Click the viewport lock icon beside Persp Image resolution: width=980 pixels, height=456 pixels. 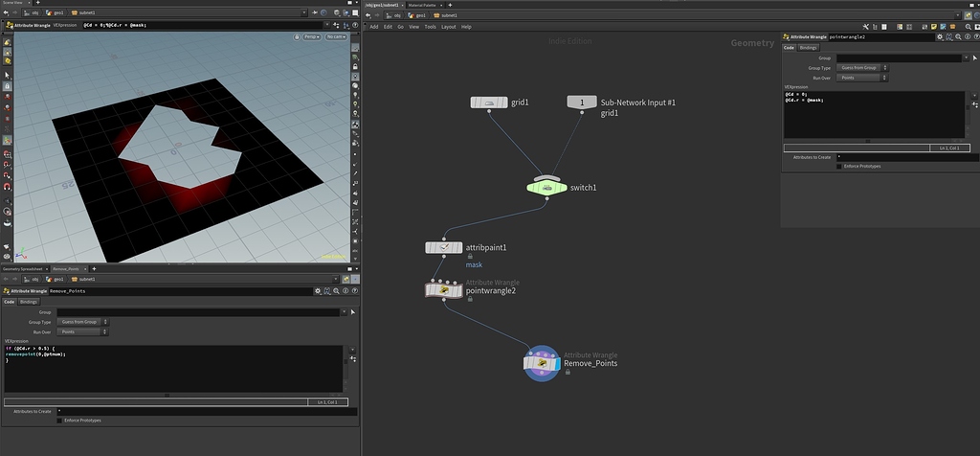tap(297, 36)
